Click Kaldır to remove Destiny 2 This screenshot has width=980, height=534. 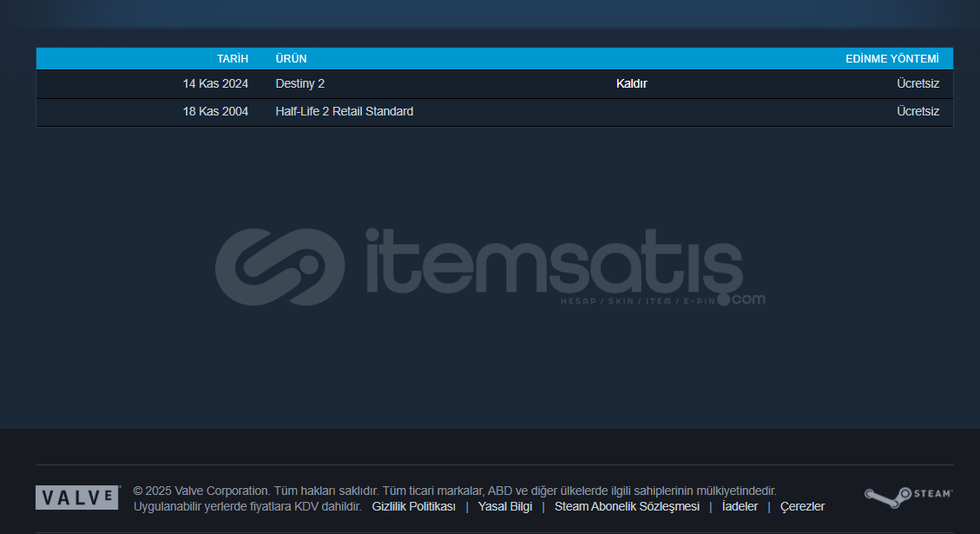click(631, 83)
